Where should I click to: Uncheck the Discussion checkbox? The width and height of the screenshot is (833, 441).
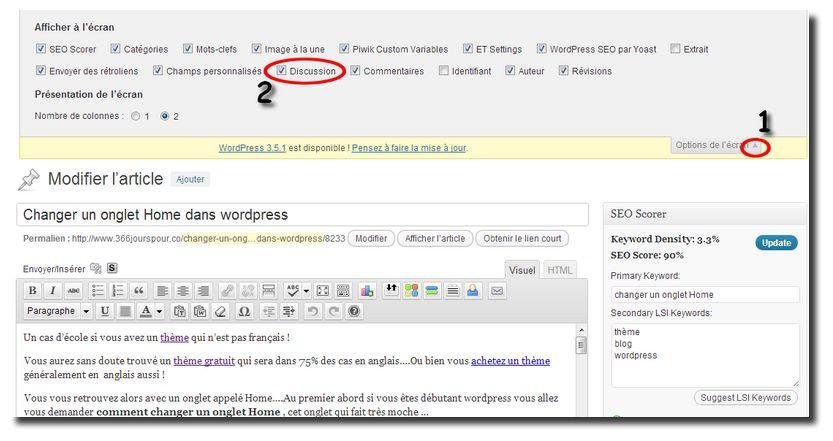click(x=283, y=71)
